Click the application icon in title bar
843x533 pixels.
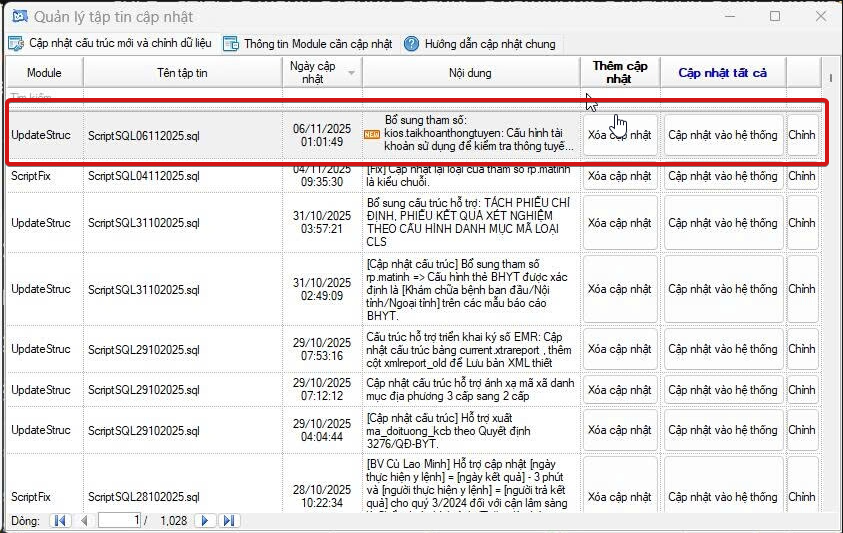tap(20, 17)
